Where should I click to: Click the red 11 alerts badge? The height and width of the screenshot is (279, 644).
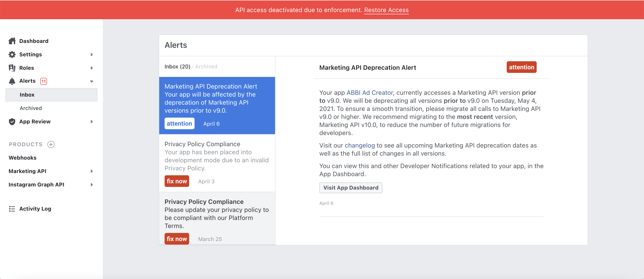tap(44, 81)
